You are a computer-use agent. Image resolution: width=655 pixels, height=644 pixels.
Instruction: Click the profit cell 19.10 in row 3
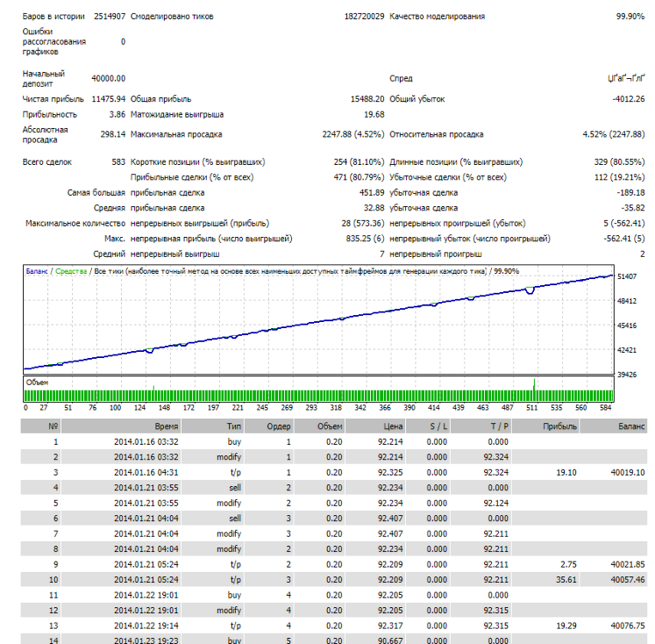pos(567,472)
